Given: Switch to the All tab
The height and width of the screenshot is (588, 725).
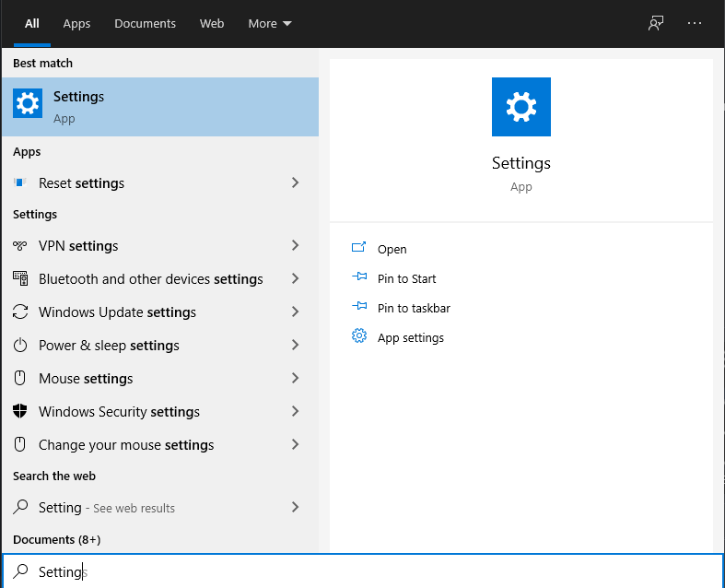Looking at the screenshot, I should tap(32, 24).
